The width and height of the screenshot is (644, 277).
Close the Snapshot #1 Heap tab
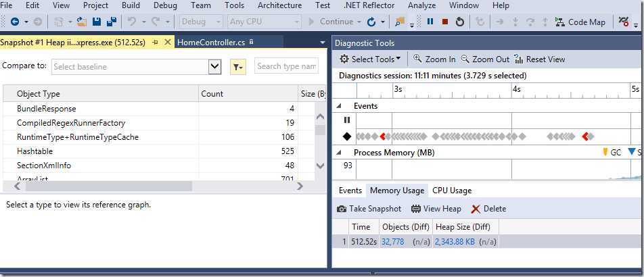(x=167, y=42)
